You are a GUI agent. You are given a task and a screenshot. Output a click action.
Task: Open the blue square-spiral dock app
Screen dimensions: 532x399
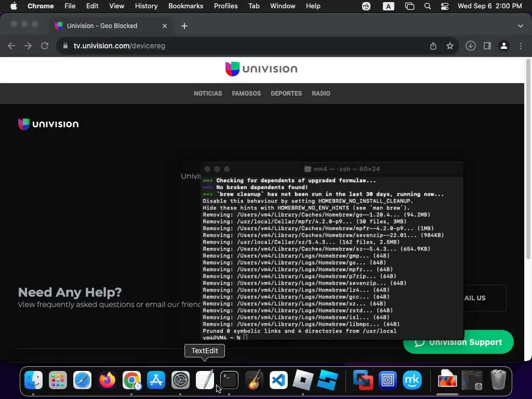pyautogui.click(x=388, y=380)
